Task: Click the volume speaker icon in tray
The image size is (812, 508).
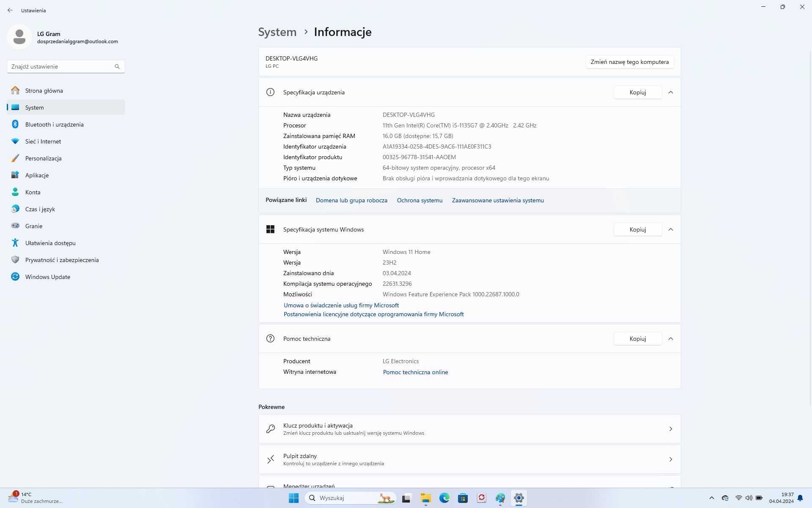Action: point(749,498)
